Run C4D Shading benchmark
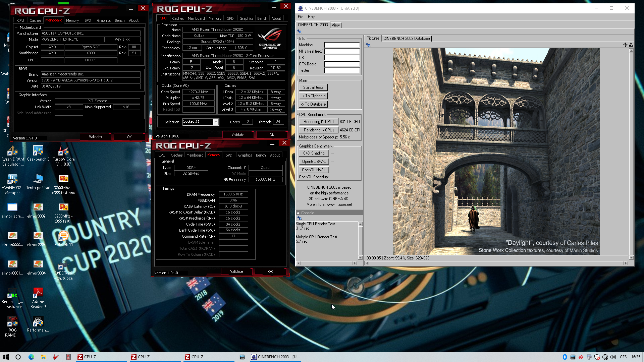This screenshot has height=362, width=644. 314,153
